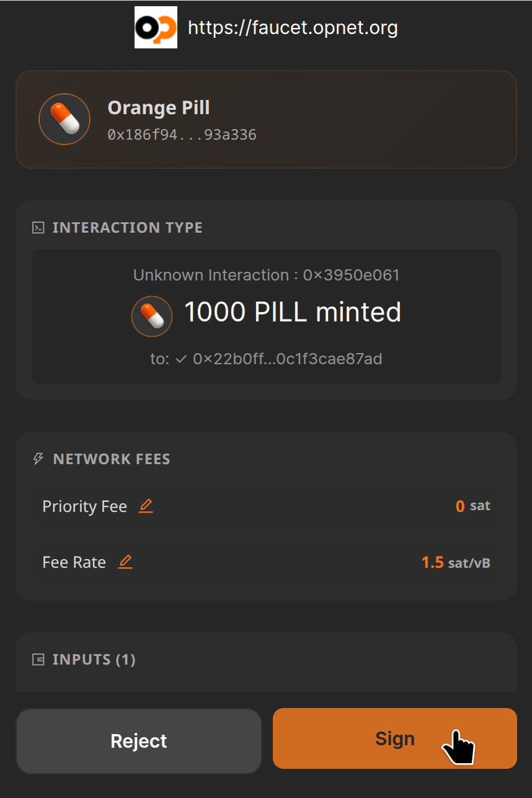Click the pill icon next to 1000 PILL minted
The height and width of the screenshot is (798, 532).
151,316
